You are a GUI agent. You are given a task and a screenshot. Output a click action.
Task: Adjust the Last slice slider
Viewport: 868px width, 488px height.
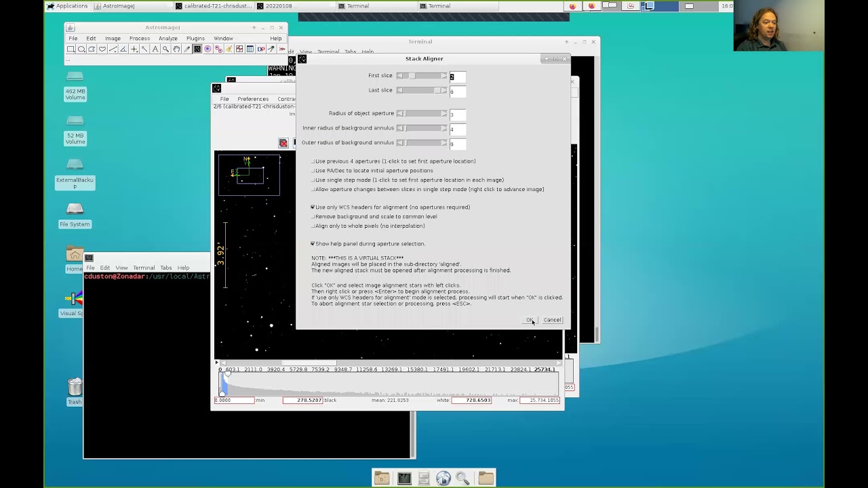pyautogui.click(x=422, y=90)
